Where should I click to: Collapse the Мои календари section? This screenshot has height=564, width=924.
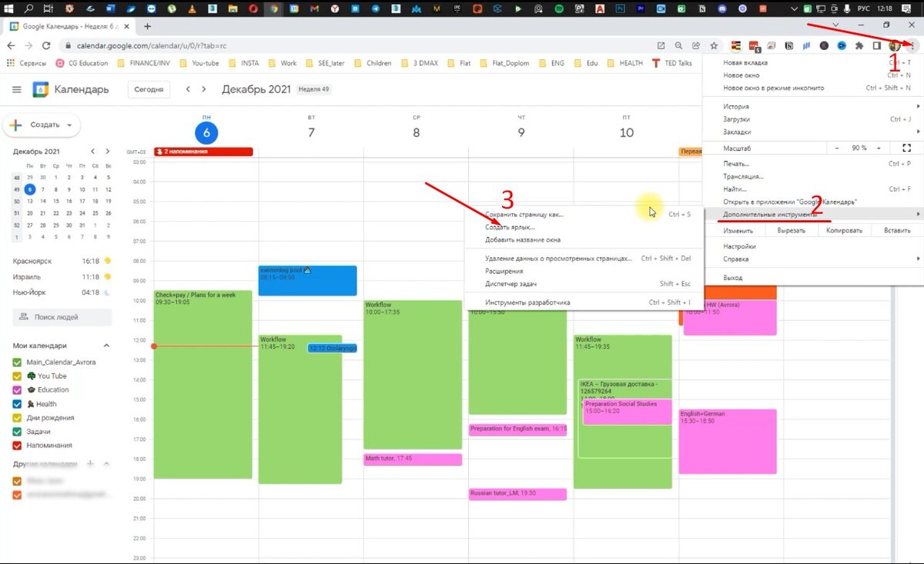107,345
